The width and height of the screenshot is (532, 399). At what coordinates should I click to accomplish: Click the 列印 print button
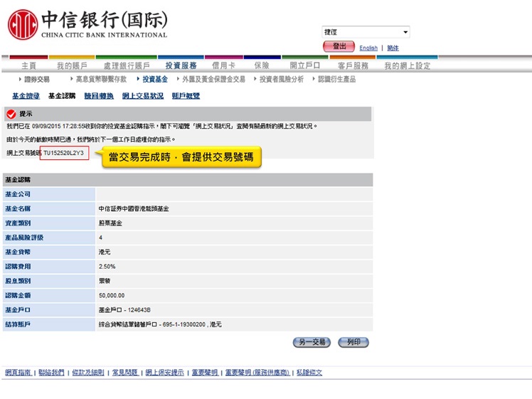pos(353,342)
